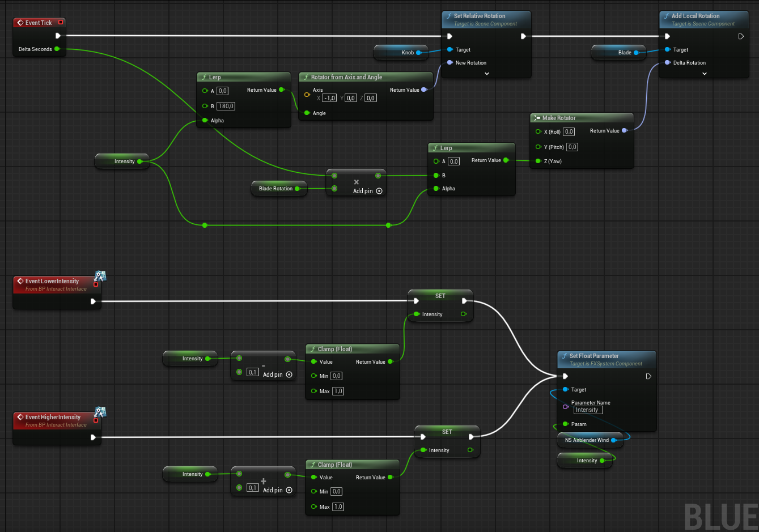Screen dimensions: 759x532
Task: Expand advanced pins on Add Local Rotation node
Action: [x=704, y=74]
